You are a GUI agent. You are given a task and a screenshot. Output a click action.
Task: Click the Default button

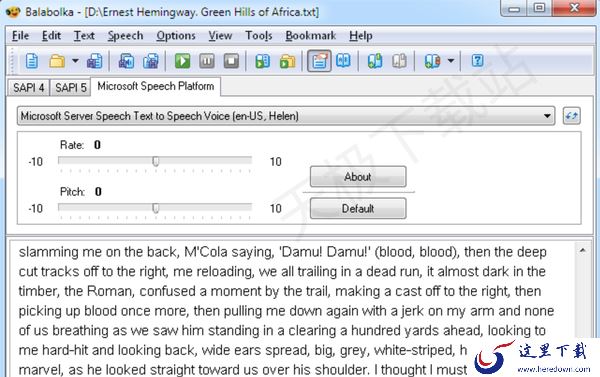[x=358, y=208]
